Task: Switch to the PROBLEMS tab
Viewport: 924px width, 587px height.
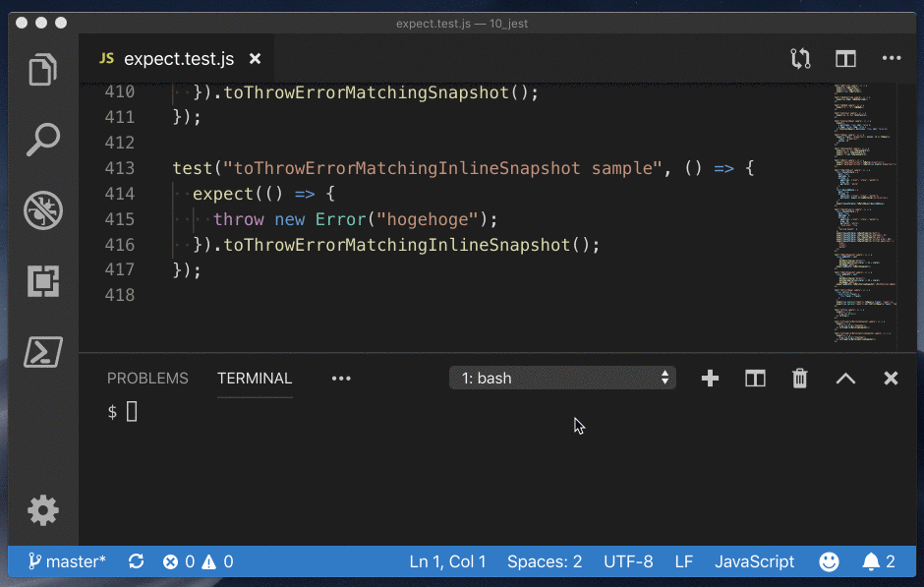Action: 147,379
